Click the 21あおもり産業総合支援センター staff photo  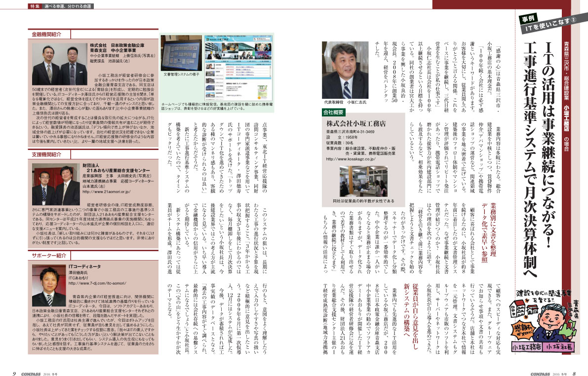click(56, 184)
